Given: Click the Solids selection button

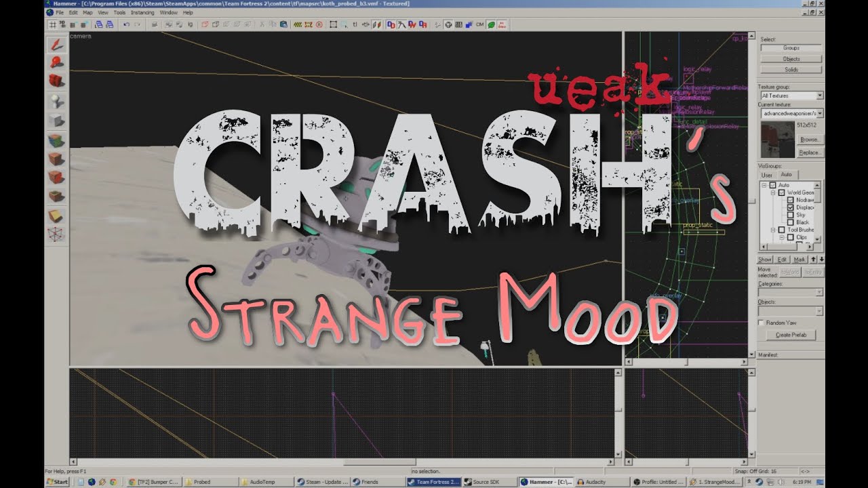Looking at the screenshot, I should pos(791,70).
